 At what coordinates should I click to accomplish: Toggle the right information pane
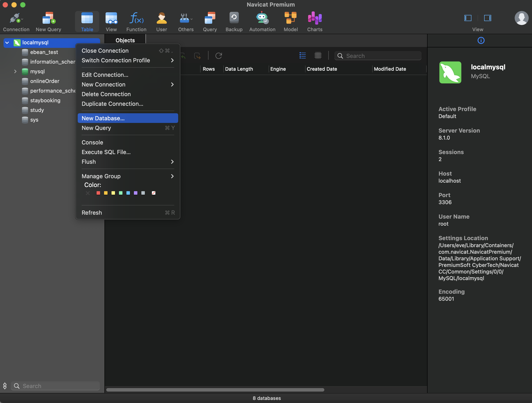pyautogui.click(x=487, y=18)
